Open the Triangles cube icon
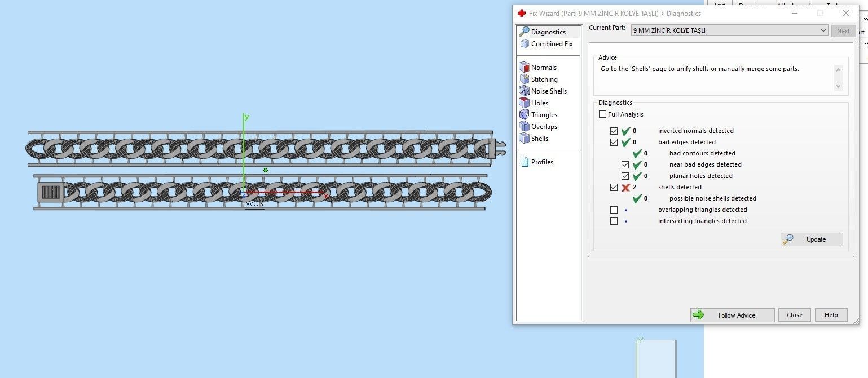 524,114
